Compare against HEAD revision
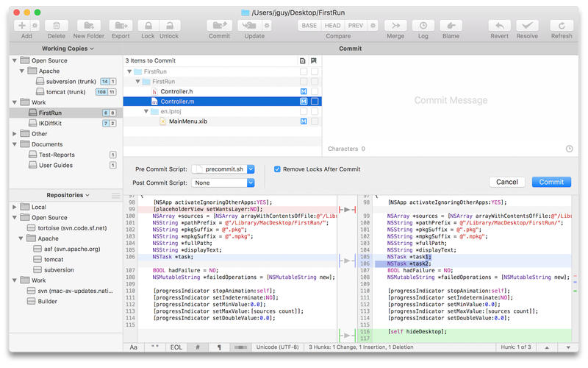The width and height of the screenshot is (588, 368). [332, 26]
